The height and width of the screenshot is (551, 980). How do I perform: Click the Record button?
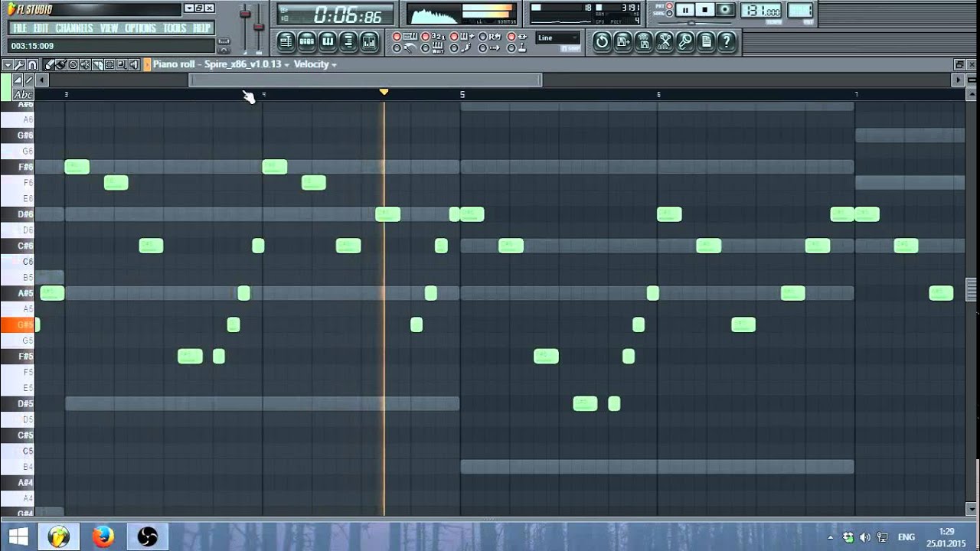[x=725, y=10]
